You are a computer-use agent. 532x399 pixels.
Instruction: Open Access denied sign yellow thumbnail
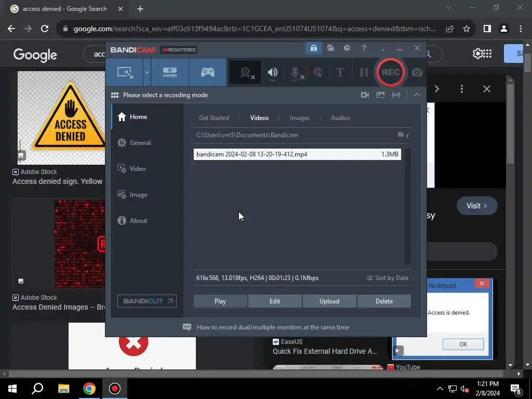point(61,118)
